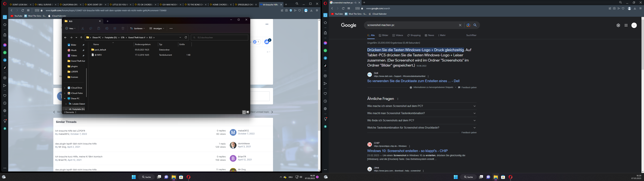Screen dimensions: 644x181
Task: Open the Google apps grid icon
Action: (x=626, y=25)
